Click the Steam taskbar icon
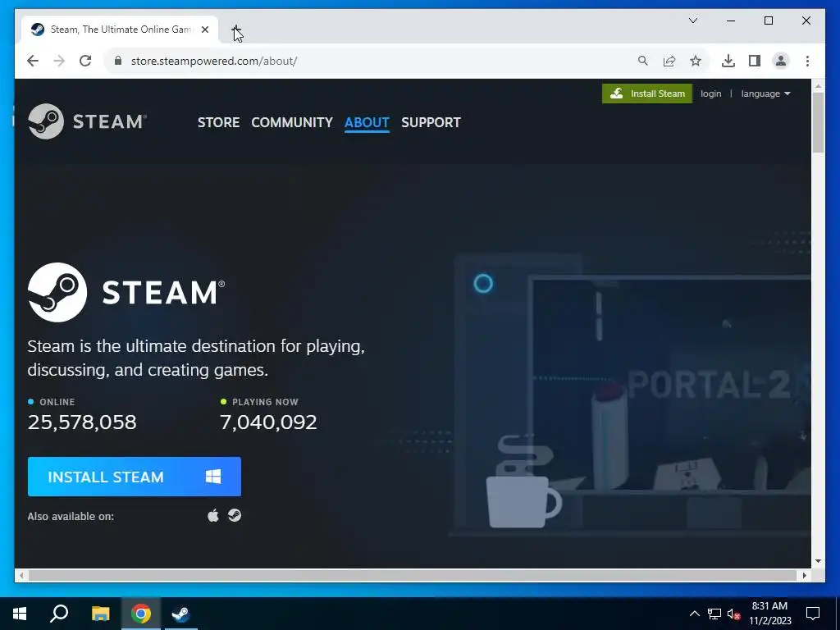This screenshot has width=840, height=630. tap(181, 614)
